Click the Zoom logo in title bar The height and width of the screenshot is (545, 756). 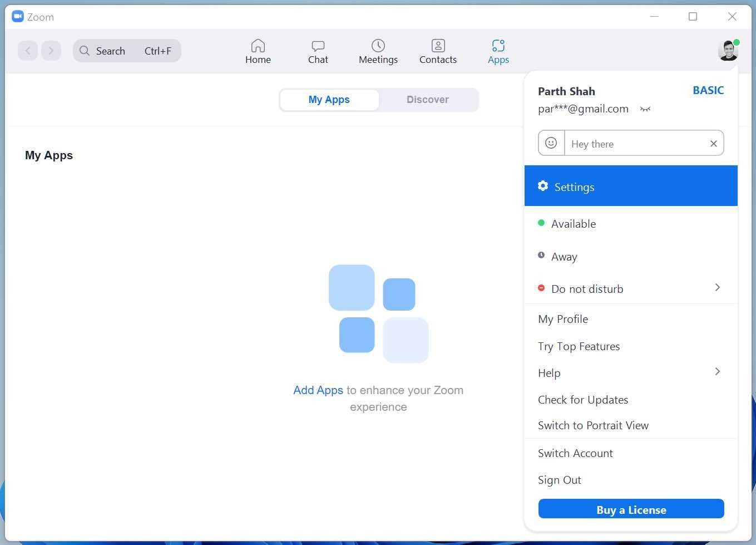point(18,17)
